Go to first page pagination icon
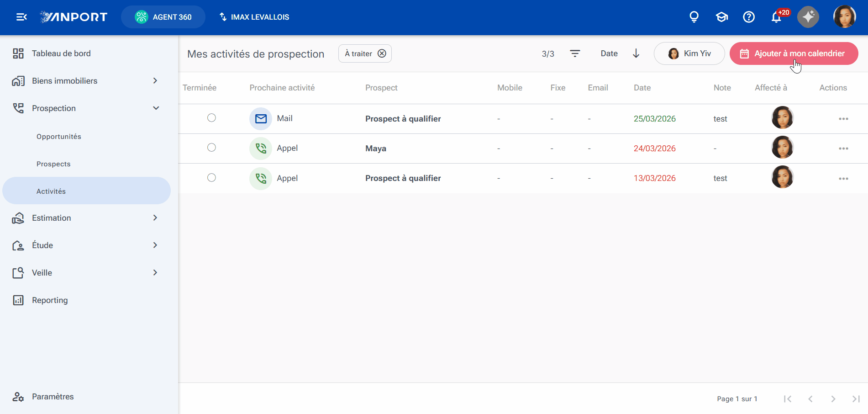The width and height of the screenshot is (868, 414). (x=788, y=399)
